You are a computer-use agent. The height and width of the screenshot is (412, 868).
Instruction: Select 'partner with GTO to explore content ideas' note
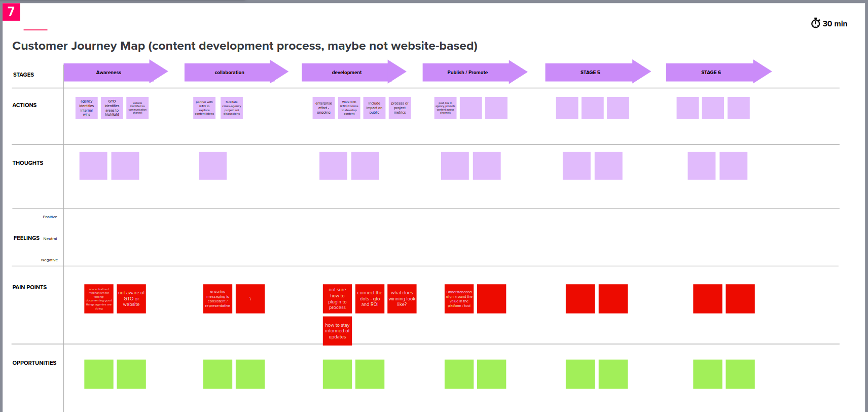point(204,108)
